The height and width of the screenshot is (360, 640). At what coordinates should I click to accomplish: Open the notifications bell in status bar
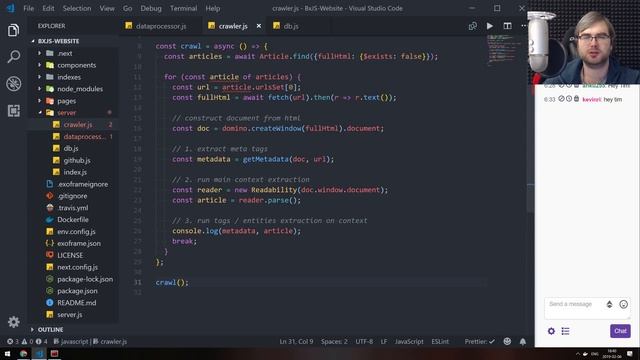tap(522, 342)
